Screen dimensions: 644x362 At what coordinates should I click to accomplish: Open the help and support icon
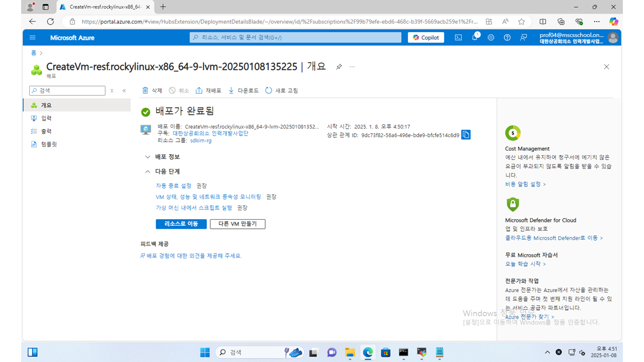[507, 38]
